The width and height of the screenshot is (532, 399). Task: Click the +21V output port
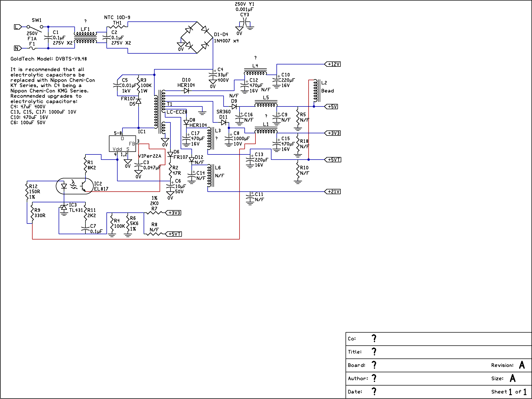[x=333, y=192]
